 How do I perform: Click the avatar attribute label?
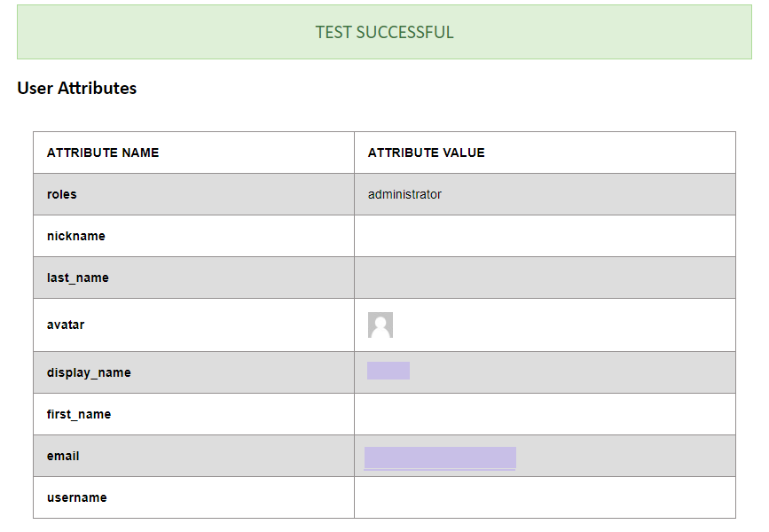(x=66, y=325)
